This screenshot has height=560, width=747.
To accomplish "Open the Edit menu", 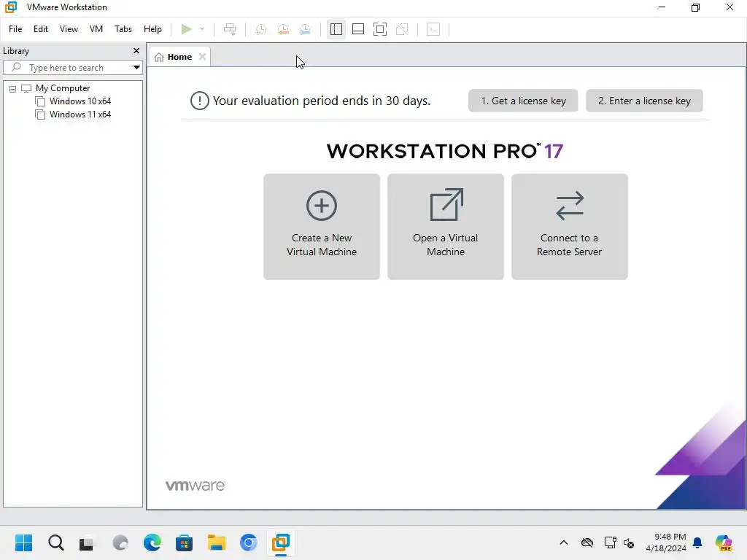I will (41, 29).
